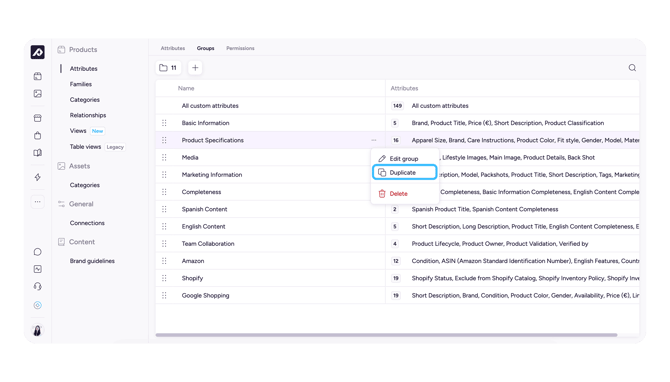Click the Assets section header

tap(74, 166)
